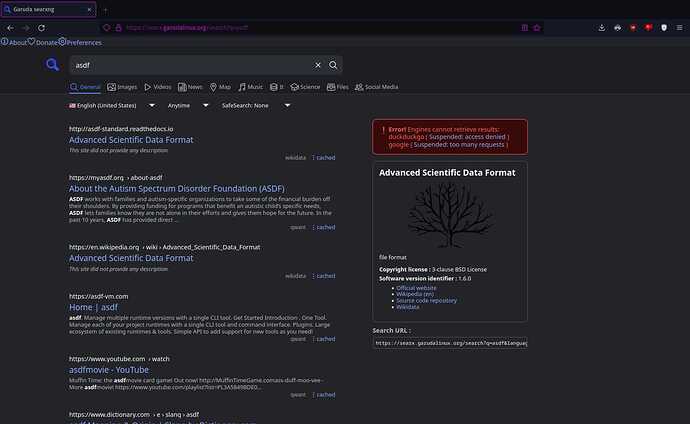Bookmark the page with the star icon
This screenshot has width=690, height=424.
click(x=537, y=28)
